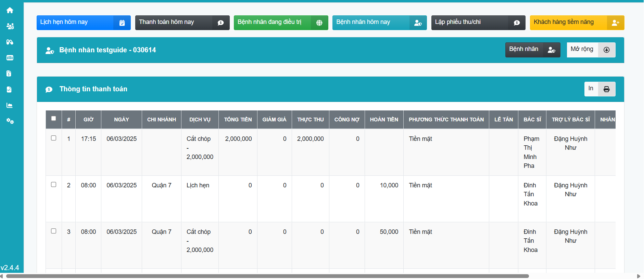The width and height of the screenshot is (644, 279).
Task: Open the home icon in sidebar
Action: pyautogui.click(x=10, y=10)
